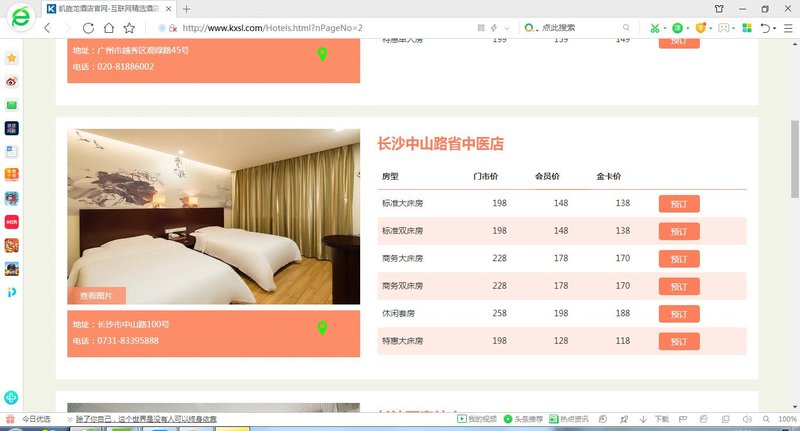Click 查看图片 on the hotel photo
The height and width of the screenshot is (431, 800).
coord(97,296)
